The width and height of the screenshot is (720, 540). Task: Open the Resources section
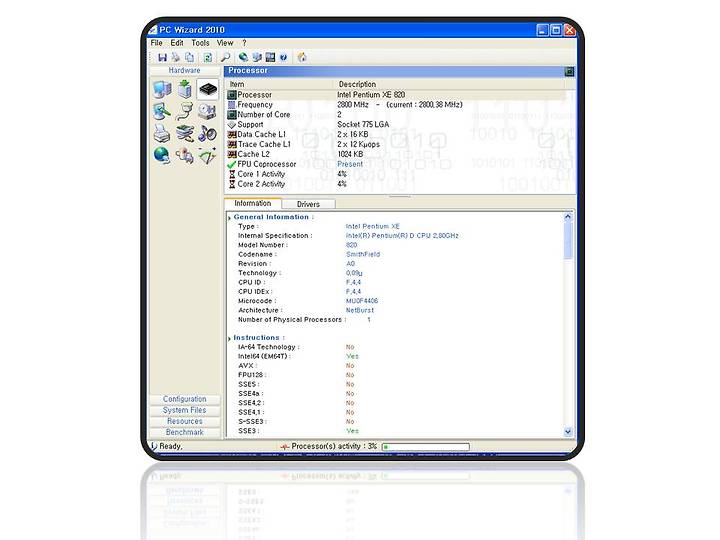coord(185,421)
